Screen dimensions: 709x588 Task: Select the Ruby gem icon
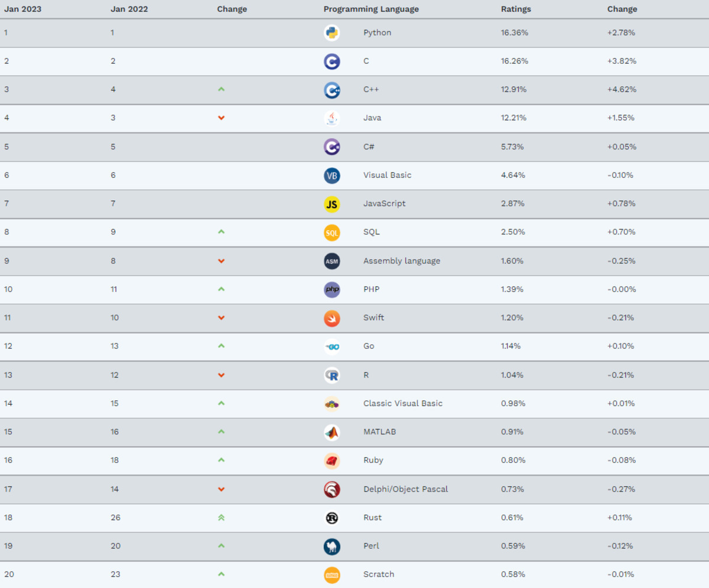332,460
